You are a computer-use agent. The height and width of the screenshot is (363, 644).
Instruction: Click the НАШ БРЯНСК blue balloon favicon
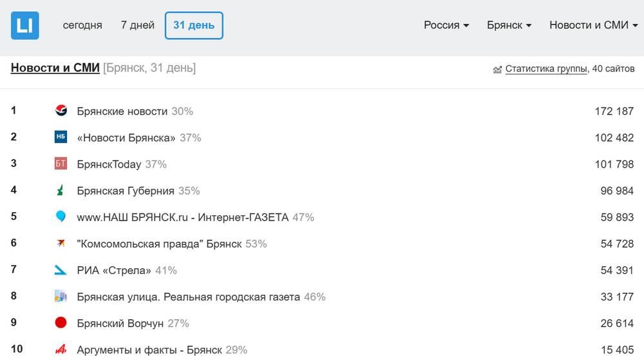61,217
